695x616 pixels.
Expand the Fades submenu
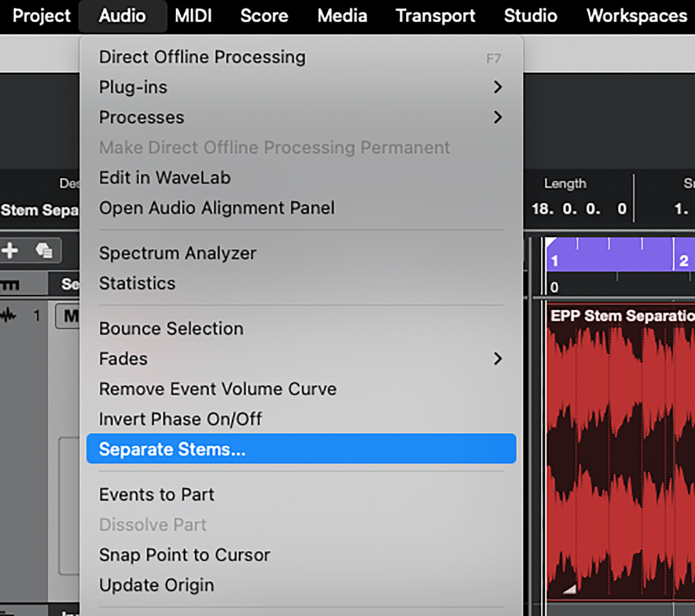tap(302, 359)
